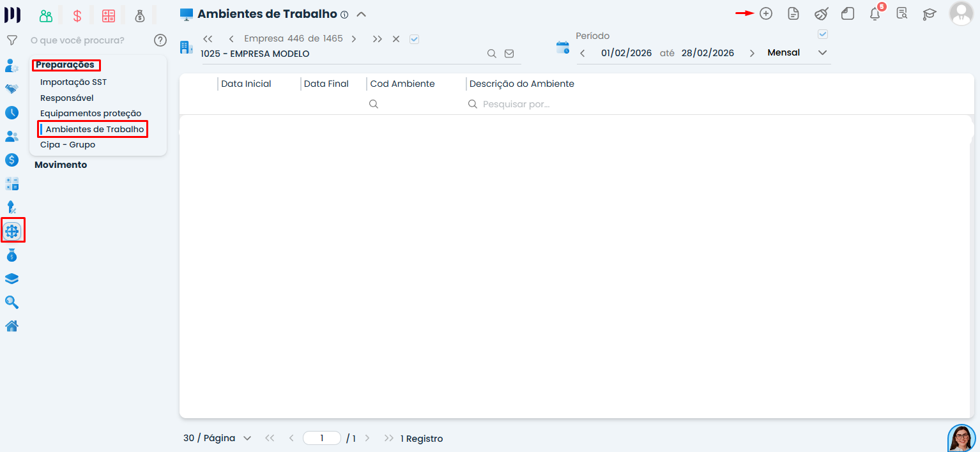Screen dimensions: 980x452
Task: Click the red dollar sign top icon
Action: tap(77, 16)
